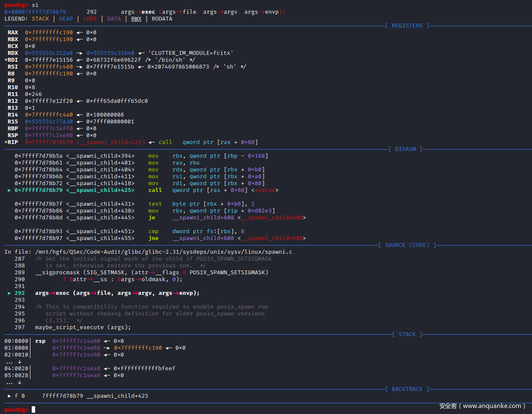532x414 pixels.
Task: Click the STACK color label in the legend
Action: (x=40, y=19)
